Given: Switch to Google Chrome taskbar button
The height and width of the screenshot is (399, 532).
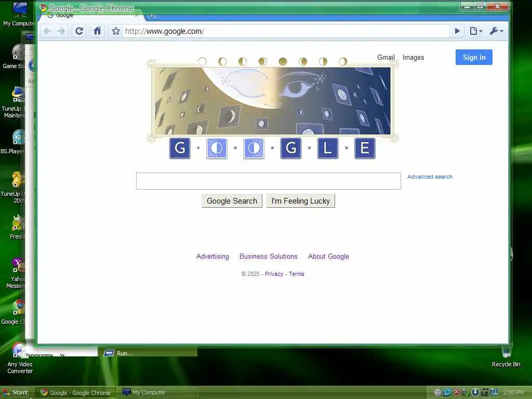Looking at the screenshot, I should pos(76,393).
